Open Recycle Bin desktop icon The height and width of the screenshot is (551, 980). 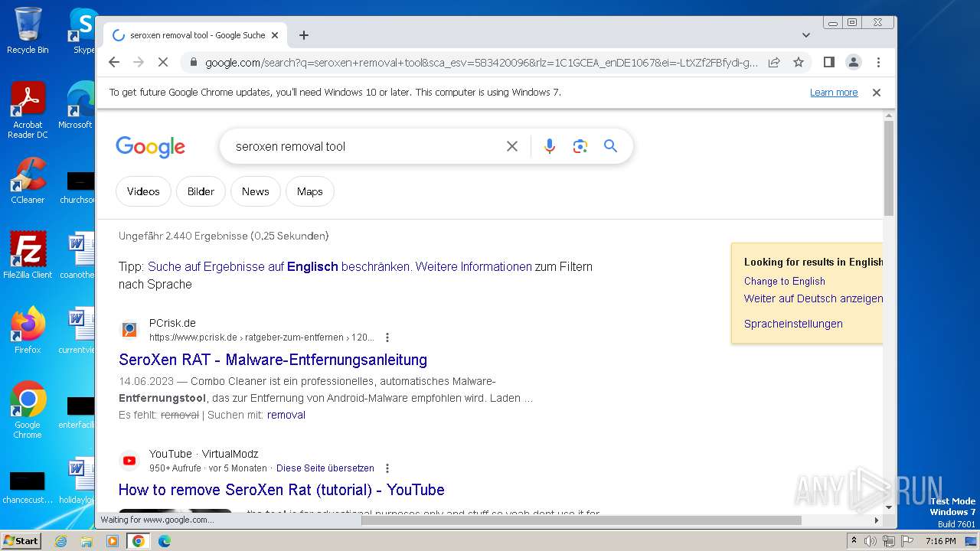[28, 30]
